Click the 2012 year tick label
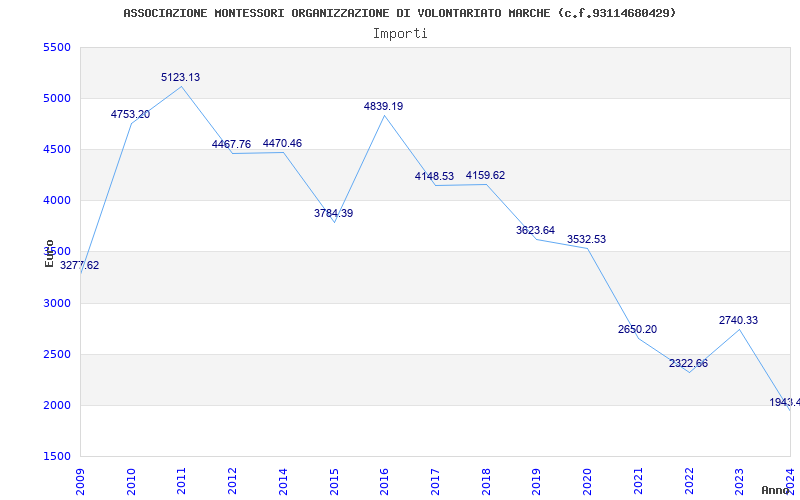 (232, 481)
